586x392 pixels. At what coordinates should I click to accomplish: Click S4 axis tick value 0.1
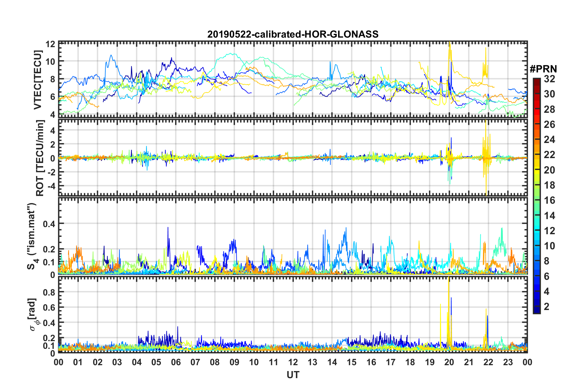coord(49,262)
